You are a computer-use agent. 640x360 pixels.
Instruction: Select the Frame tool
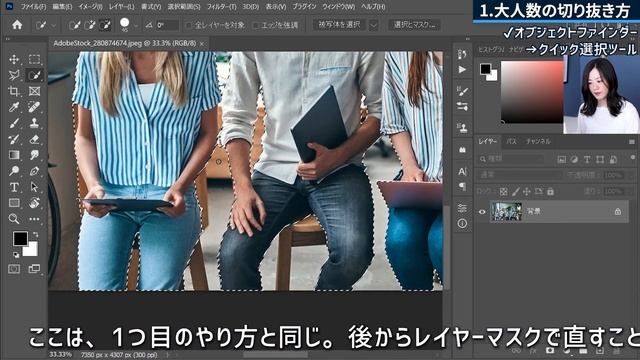[34, 91]
